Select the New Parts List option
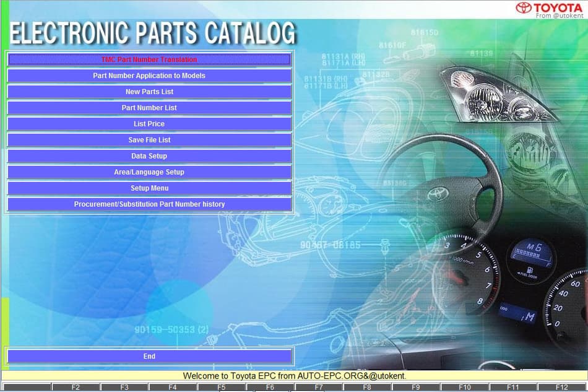 coord(149,92)
